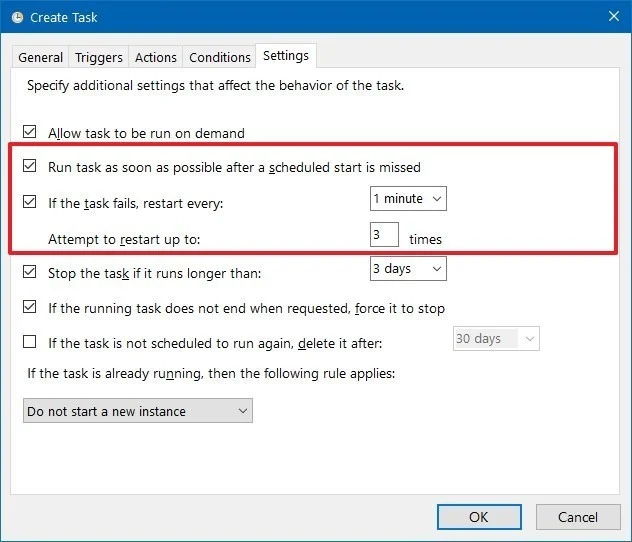Toggle If the task fails, restart checkbox
Viewport: 632px width, 542px height.
click(29, 201)
